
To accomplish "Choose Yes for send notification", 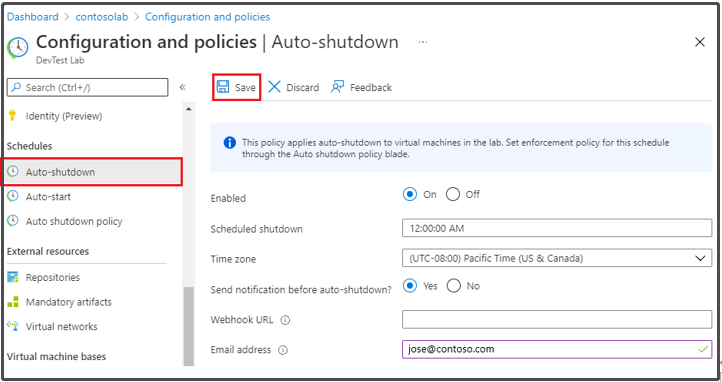I will pyautogui.click(x=409, y=286).
